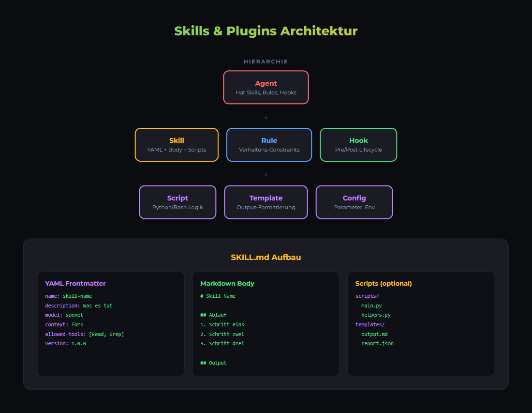
Task: Click the 'SKILL.md Aufbau' heading
Action: 266,257
